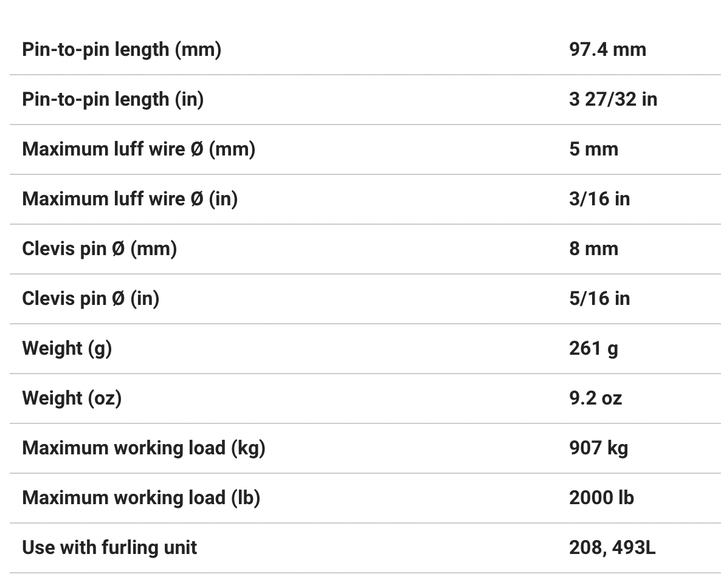Click the 3/16 in value
The width and height of the screenshot is (721, 588).
(x=599, y=199)
